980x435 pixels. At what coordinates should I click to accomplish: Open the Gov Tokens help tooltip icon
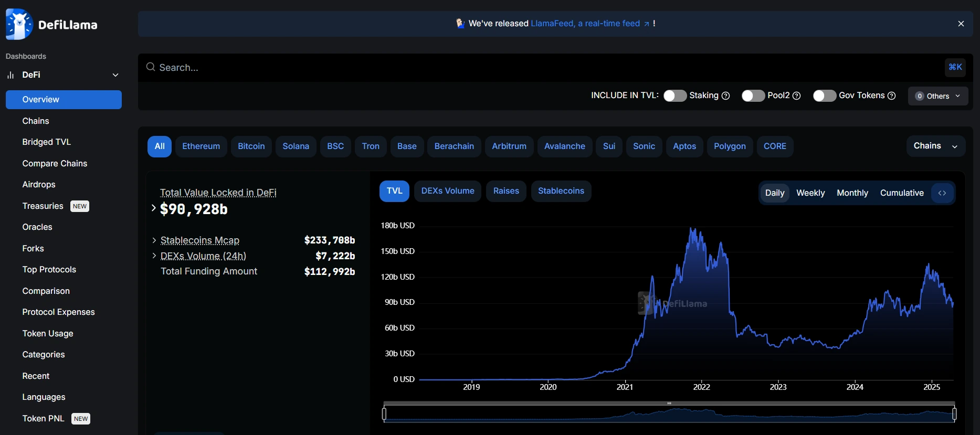(891, 96)
